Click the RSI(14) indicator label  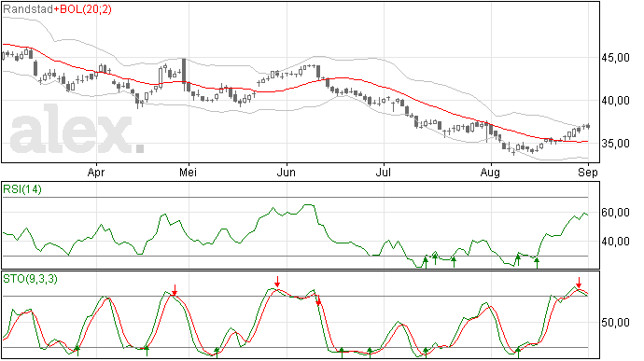[x=22, y=189]
